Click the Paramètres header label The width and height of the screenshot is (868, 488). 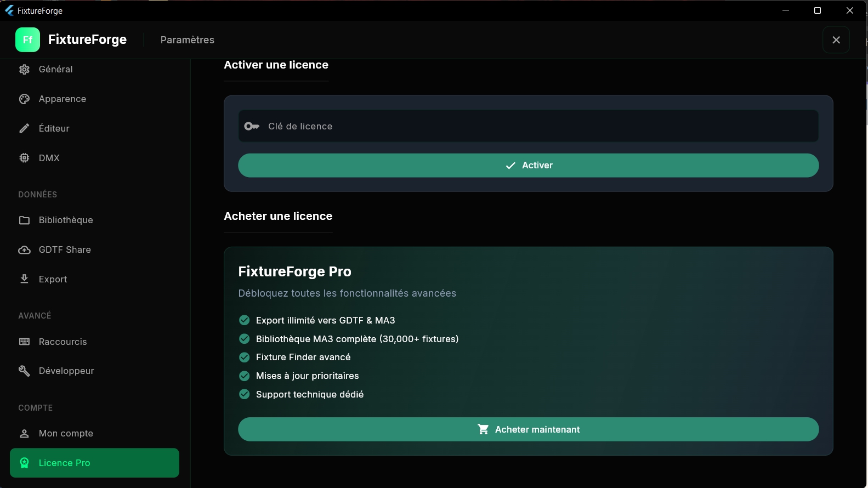click(188, 39)
